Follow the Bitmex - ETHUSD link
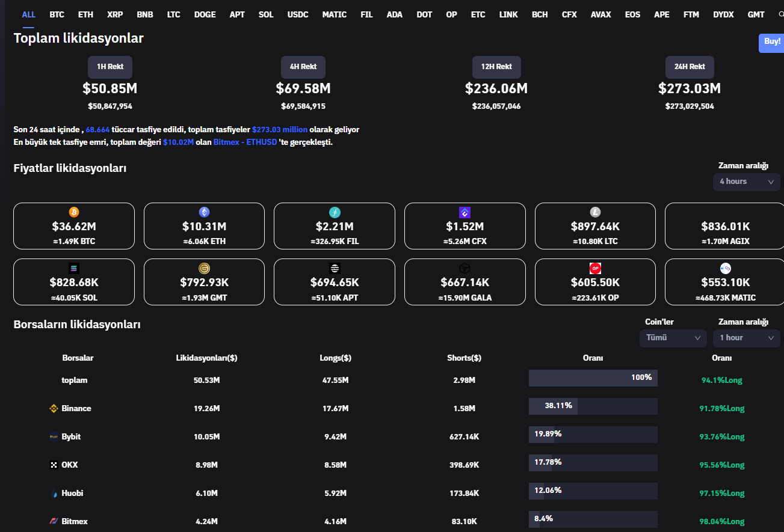784x532 pixels. point(244,142)
